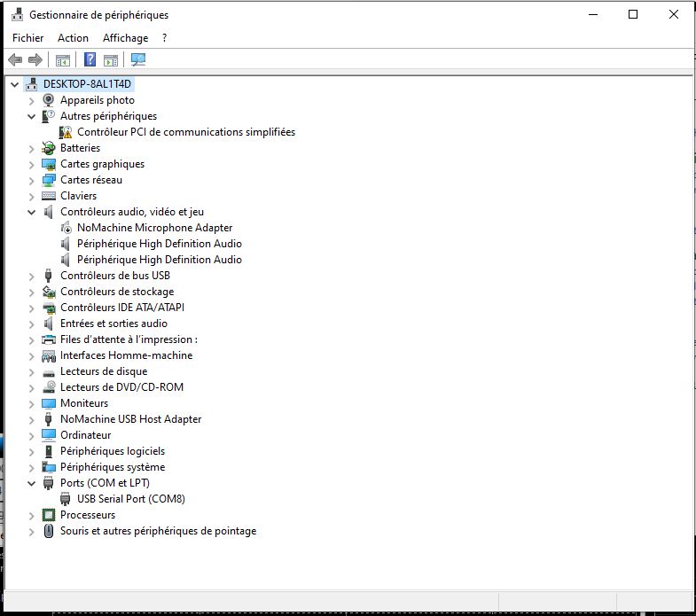Click the USB Serial Port (COM8) connector icon
Viewport: 696px width, 616px height.
pyautogui.click(x=66, y=499)
